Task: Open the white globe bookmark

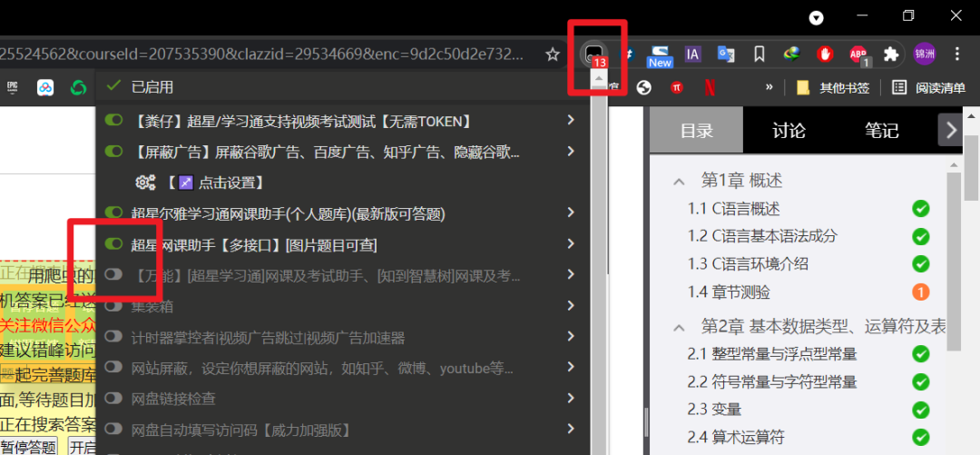Action: 643,87
